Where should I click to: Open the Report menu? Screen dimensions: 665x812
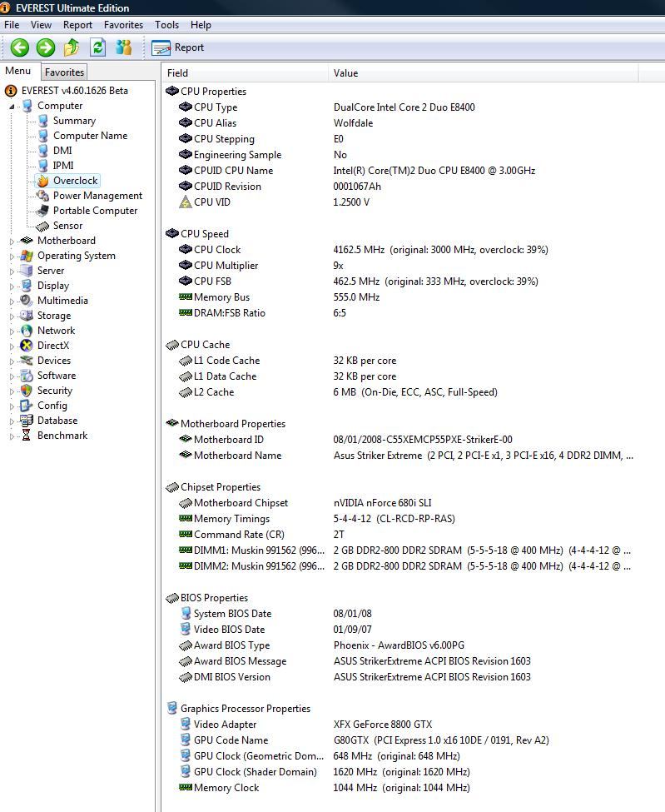pos(77,25)
